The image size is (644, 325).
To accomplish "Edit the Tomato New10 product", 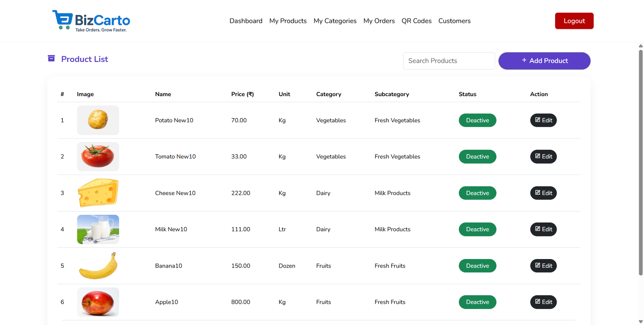I will point(543,156).
